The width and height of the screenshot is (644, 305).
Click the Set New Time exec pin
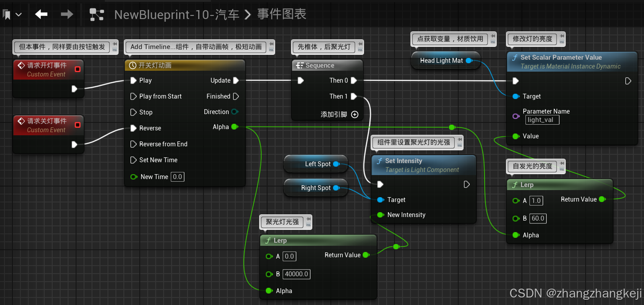134,160
